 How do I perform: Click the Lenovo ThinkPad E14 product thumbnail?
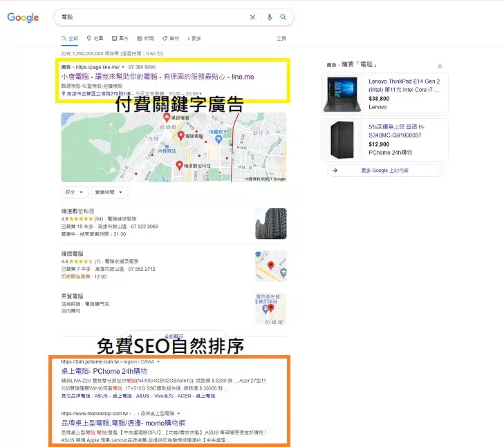coord(341,95)
